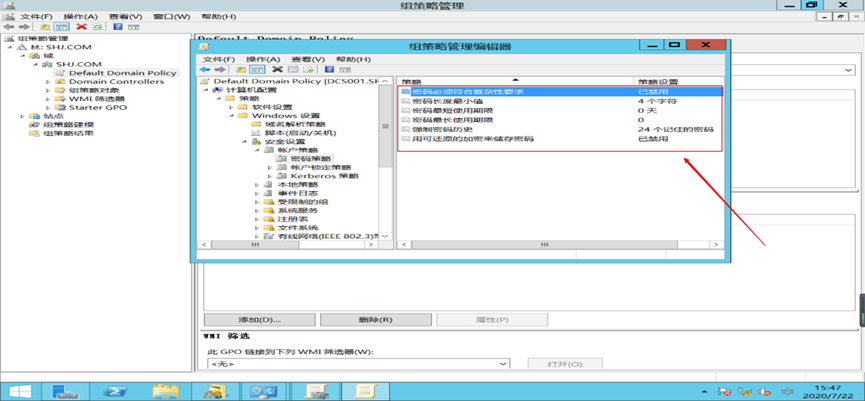Click the up-one-level folder icon in the editor toolbar

[x=241, y=69]
